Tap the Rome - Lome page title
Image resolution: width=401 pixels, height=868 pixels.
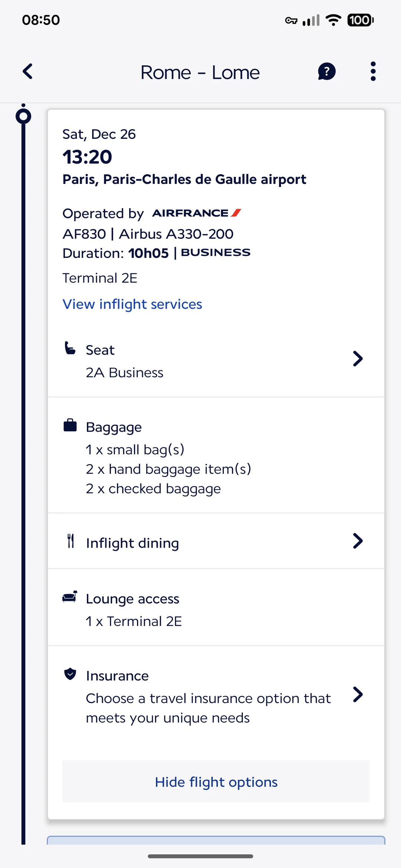(x=200, y=72)
